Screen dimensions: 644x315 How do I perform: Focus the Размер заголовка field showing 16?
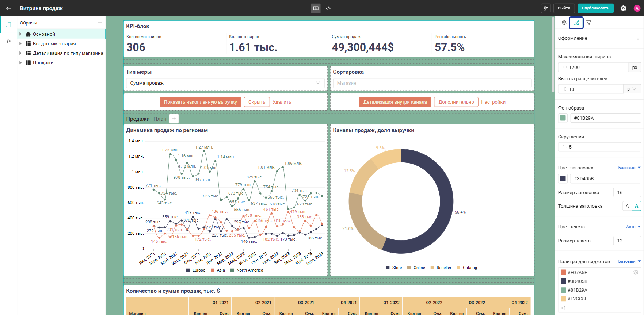tap(627, 192)
